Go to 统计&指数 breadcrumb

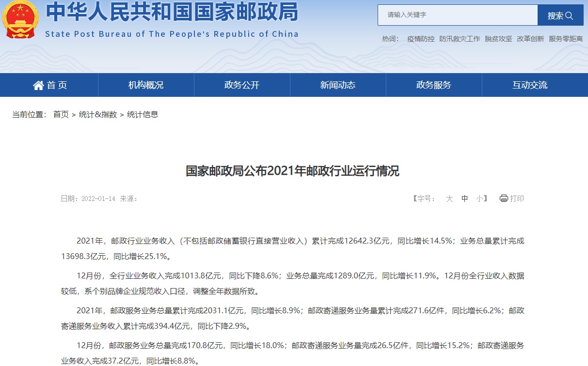[98, 115]
